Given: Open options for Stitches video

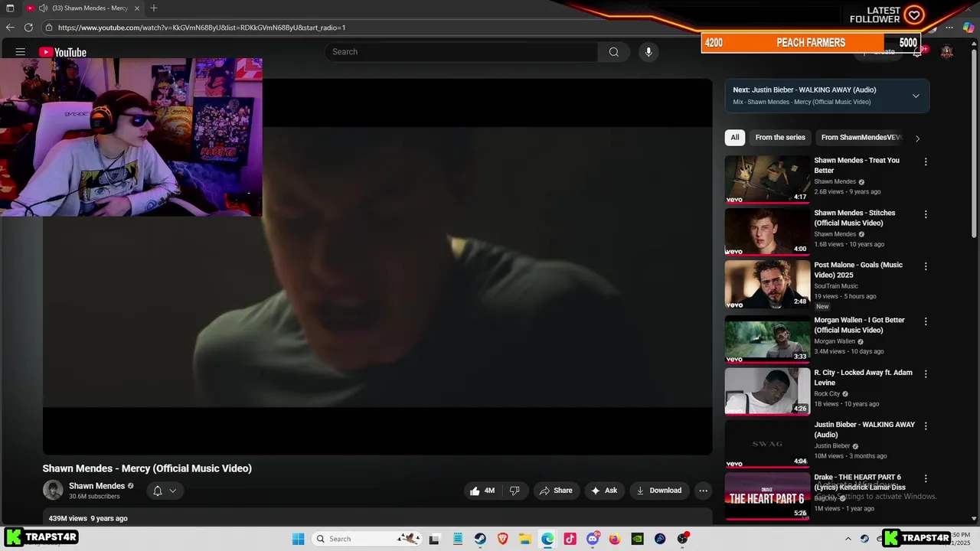Looking at the screenshot, I should coord(926,214).
